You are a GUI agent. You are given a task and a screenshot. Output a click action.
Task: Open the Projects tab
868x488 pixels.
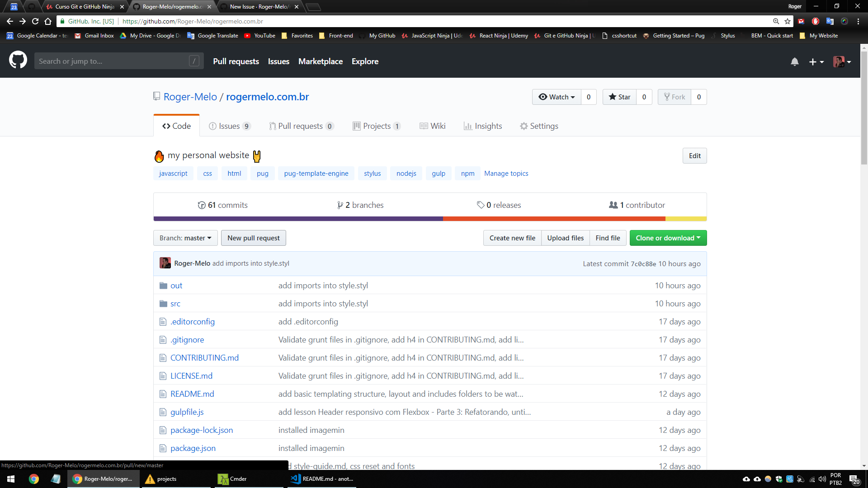377,126
